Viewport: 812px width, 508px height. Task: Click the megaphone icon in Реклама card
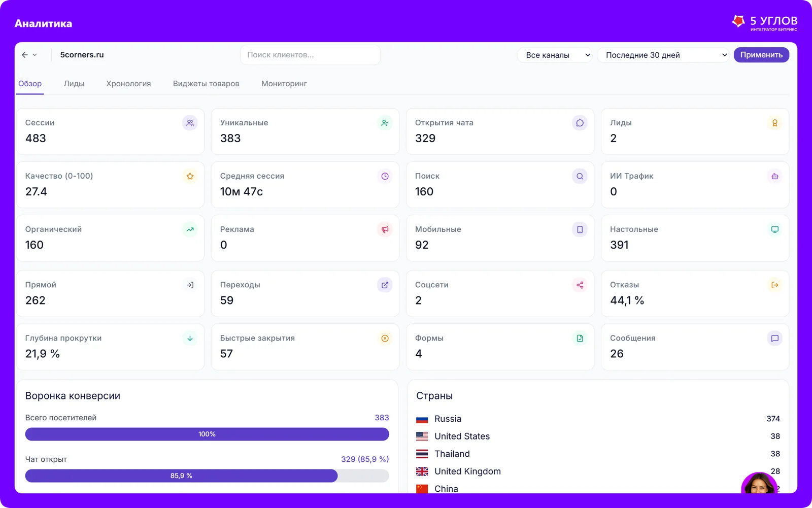coord(385,229)
